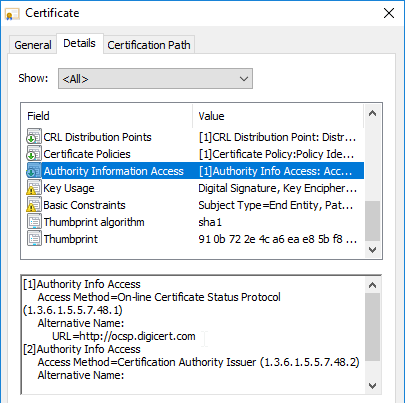
Task: Select the Details tab
Action: point(80,43)
